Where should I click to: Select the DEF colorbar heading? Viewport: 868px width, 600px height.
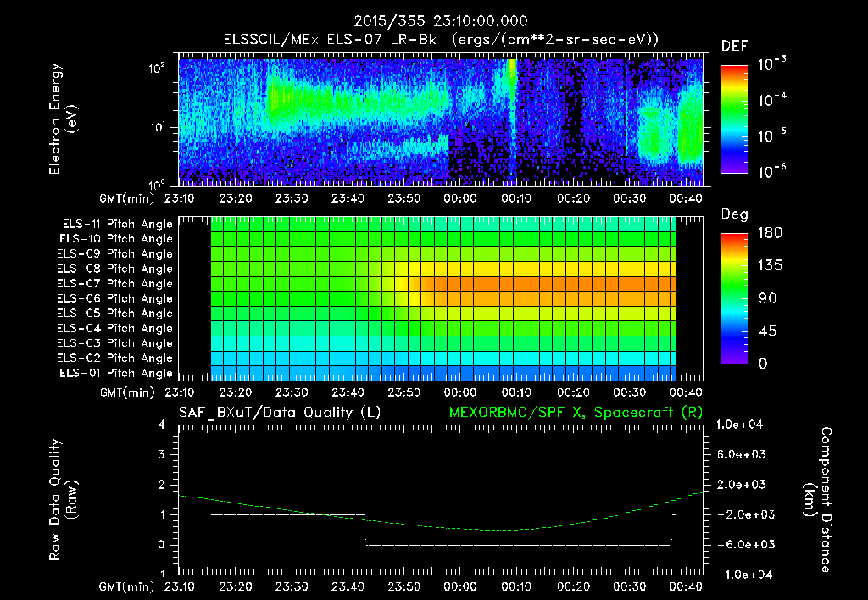(x=735, y=47)
